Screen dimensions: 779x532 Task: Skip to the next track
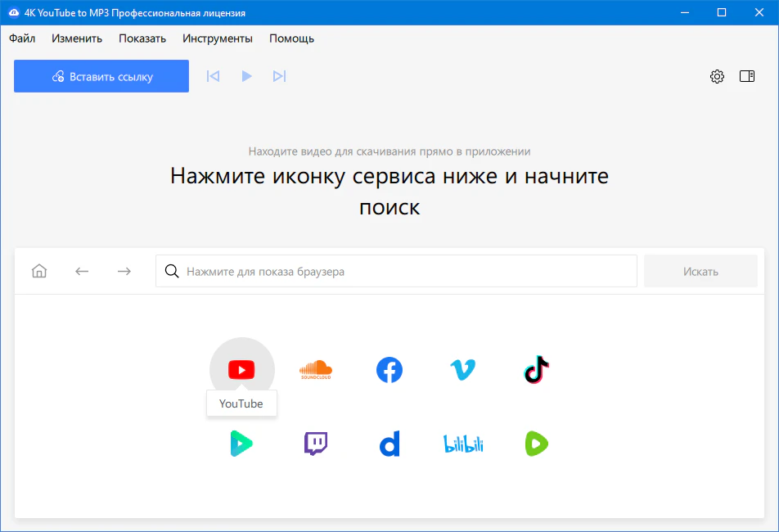(x=279, y=76)
